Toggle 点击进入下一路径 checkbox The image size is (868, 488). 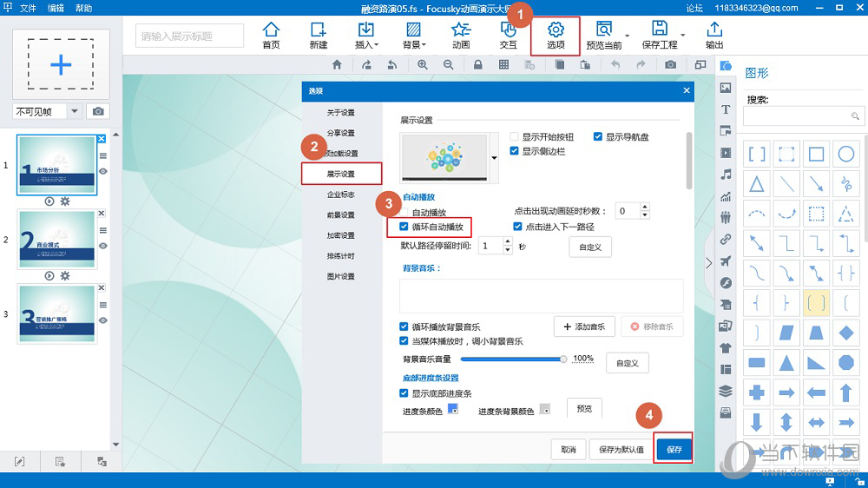click(x=517, y=227)
